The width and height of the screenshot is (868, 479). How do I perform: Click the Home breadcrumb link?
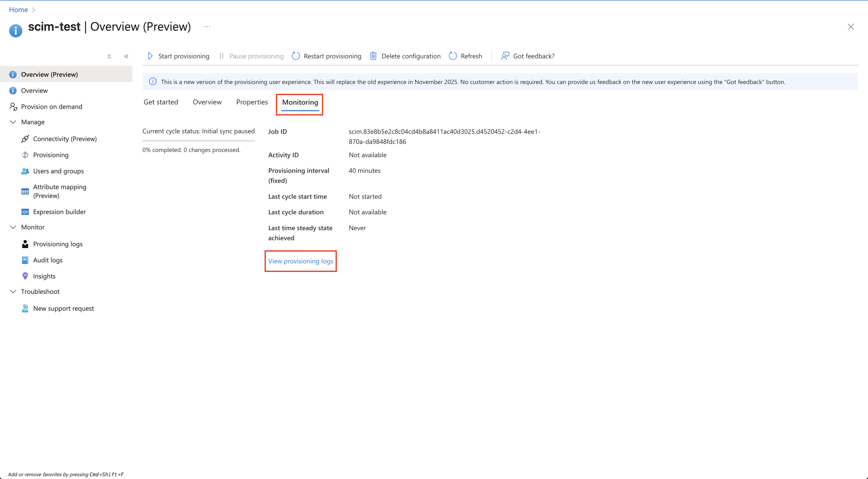[18, 9]
